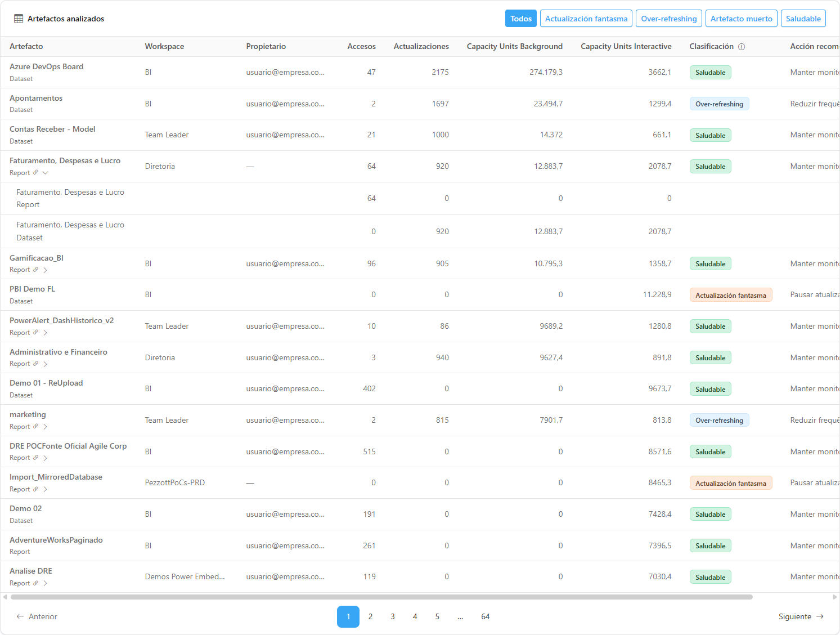Click the horizontal scrollbar's left arrow
Screen dimensions: 840x635
(x=5, y=597)
